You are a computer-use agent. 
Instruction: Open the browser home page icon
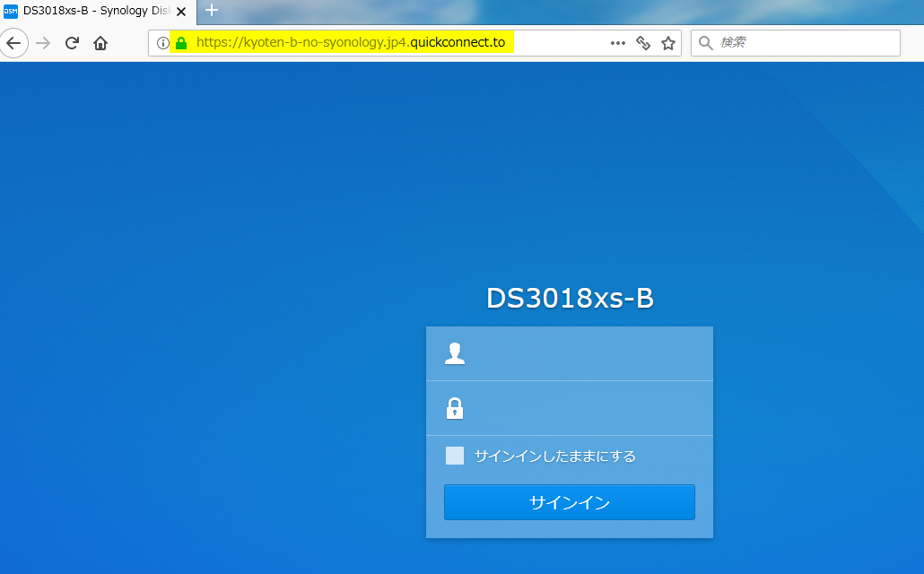100,43
